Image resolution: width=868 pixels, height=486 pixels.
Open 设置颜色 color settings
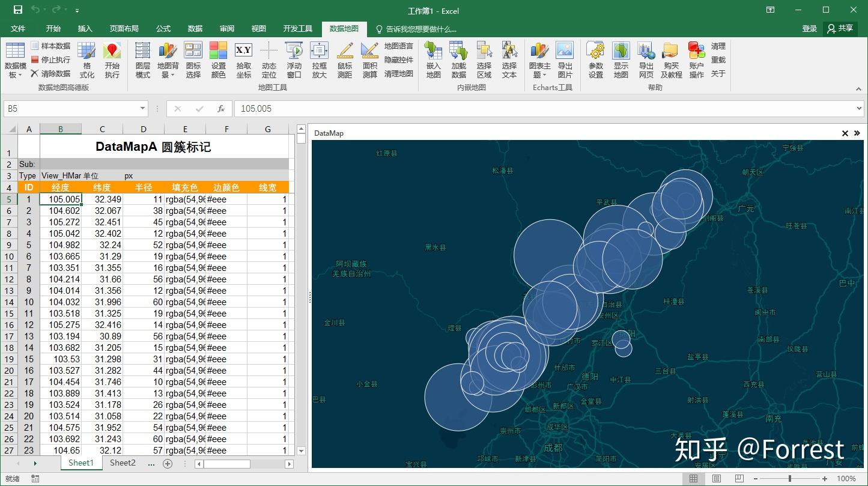[x=219, y=60]
